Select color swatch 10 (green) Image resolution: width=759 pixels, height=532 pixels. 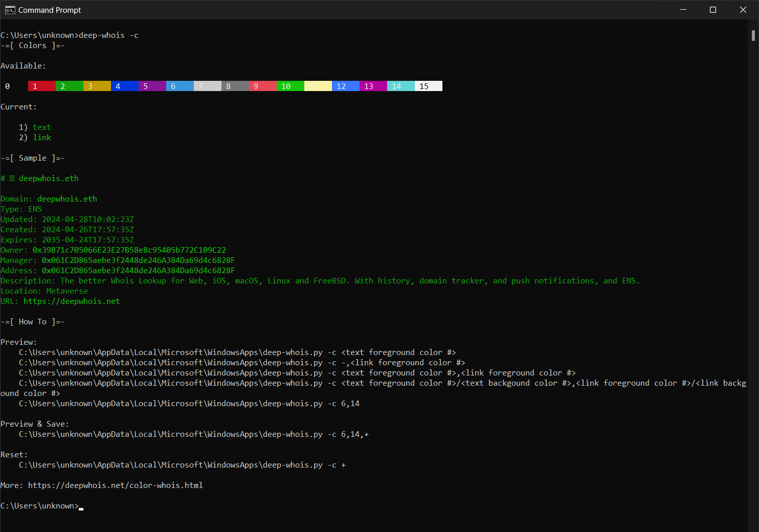290,85
